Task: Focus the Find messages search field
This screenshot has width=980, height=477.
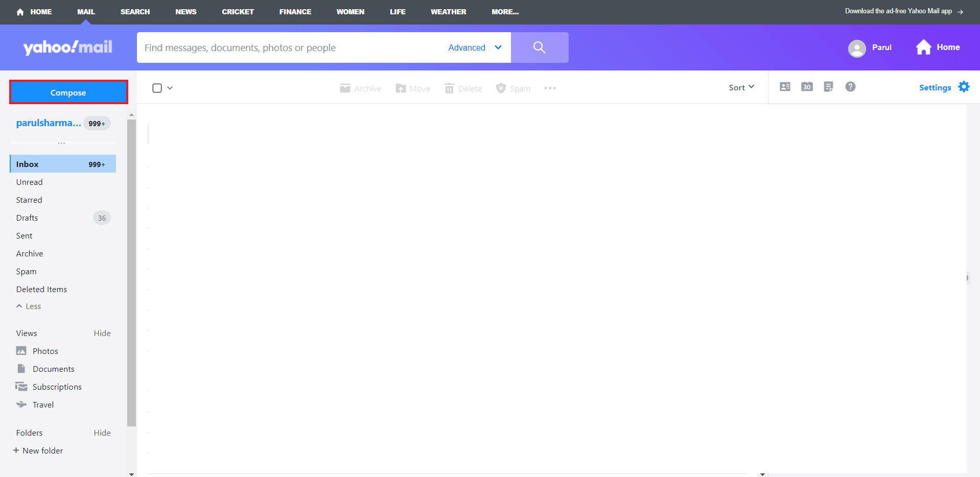Action: tap(291, 47)
